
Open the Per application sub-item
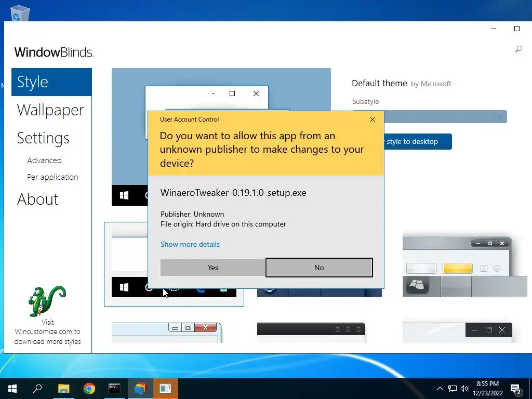pos(52,177)
